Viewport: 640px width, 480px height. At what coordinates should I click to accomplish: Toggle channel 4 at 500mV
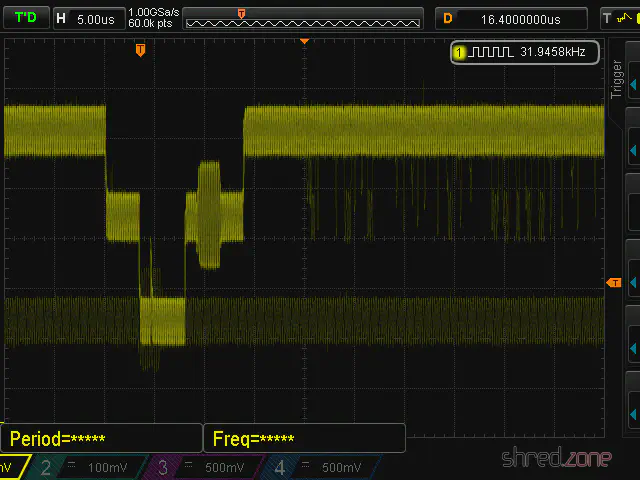click(322, 468)
